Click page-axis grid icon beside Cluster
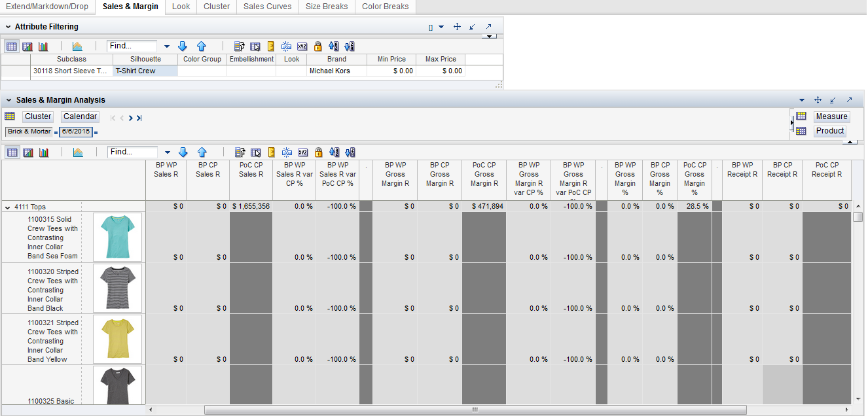868x420 pixels. click(x=10, y=116)
